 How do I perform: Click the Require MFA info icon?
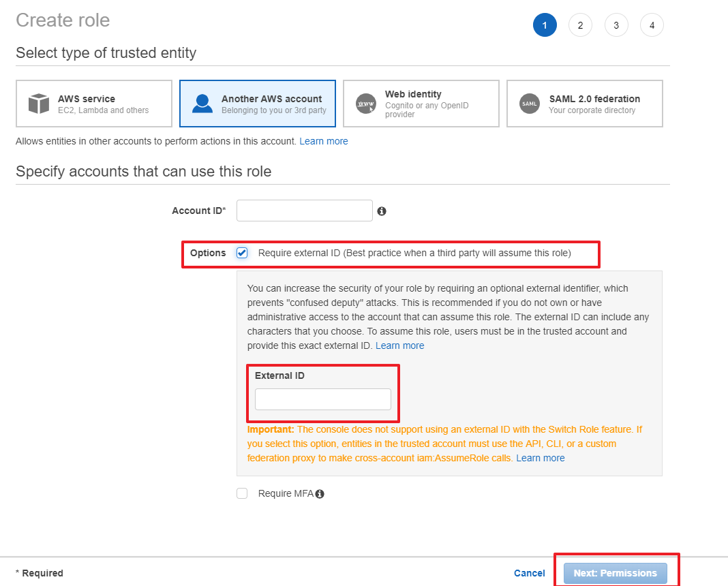point(320,494)
